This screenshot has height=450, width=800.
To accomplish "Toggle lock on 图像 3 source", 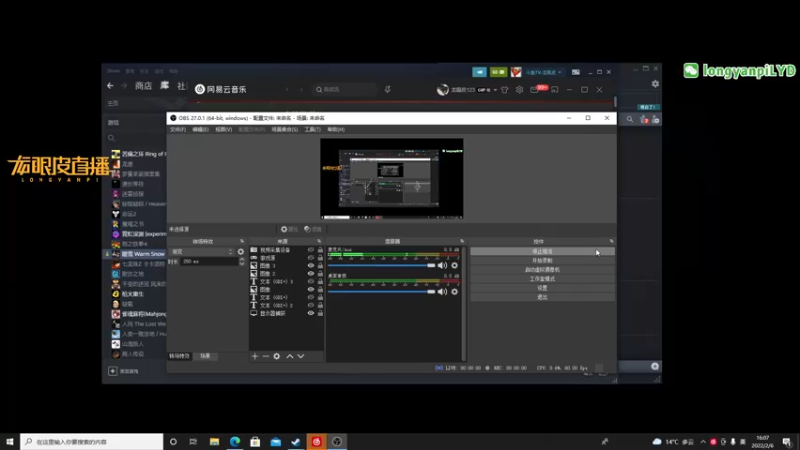I will [x=320, y=266].
